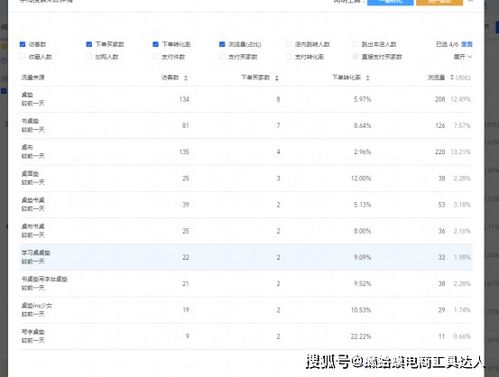Click visitor count value 135

pos(184,152)
